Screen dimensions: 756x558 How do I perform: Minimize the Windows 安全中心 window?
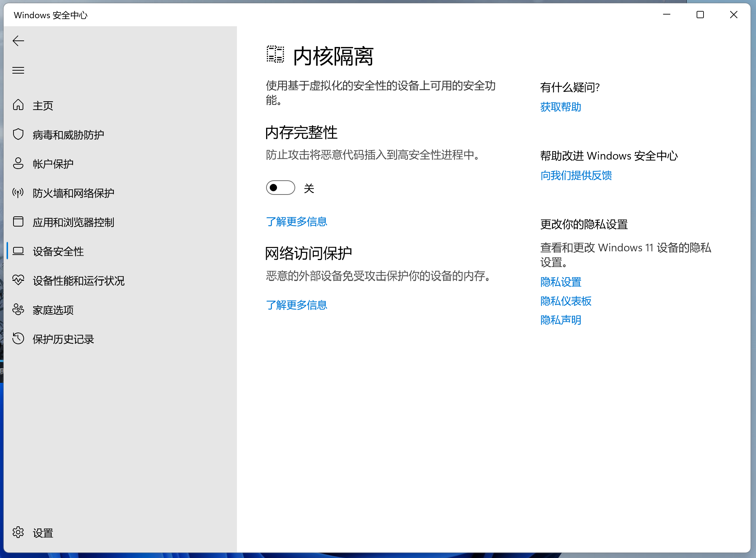(x=667, y=15)
